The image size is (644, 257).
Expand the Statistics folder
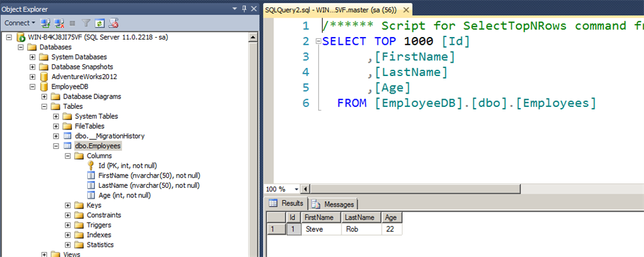68,245
